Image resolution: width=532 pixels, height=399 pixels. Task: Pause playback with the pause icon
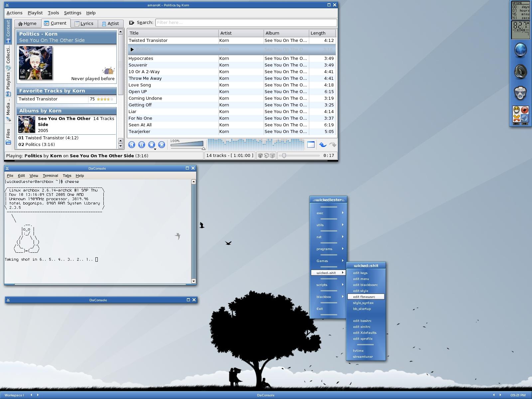coord(142,145)
